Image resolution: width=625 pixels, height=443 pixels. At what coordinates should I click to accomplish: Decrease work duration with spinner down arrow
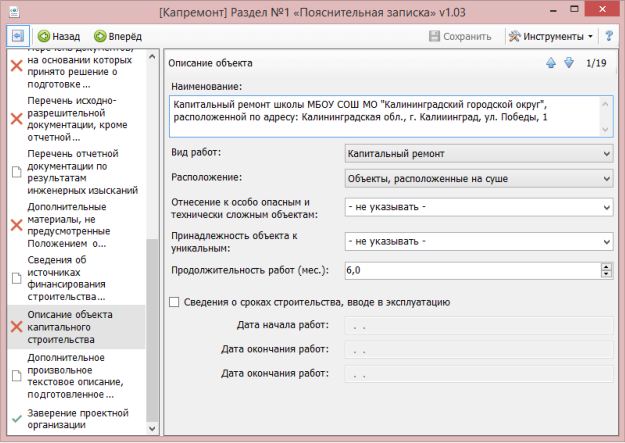tap(606, 274)
